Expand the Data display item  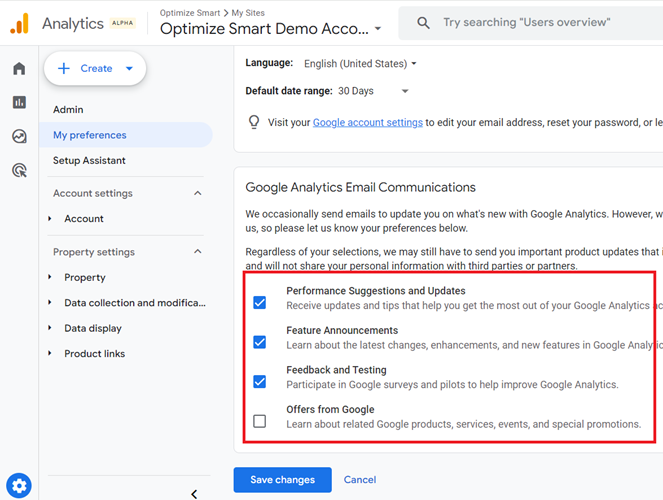coord(50,328)
